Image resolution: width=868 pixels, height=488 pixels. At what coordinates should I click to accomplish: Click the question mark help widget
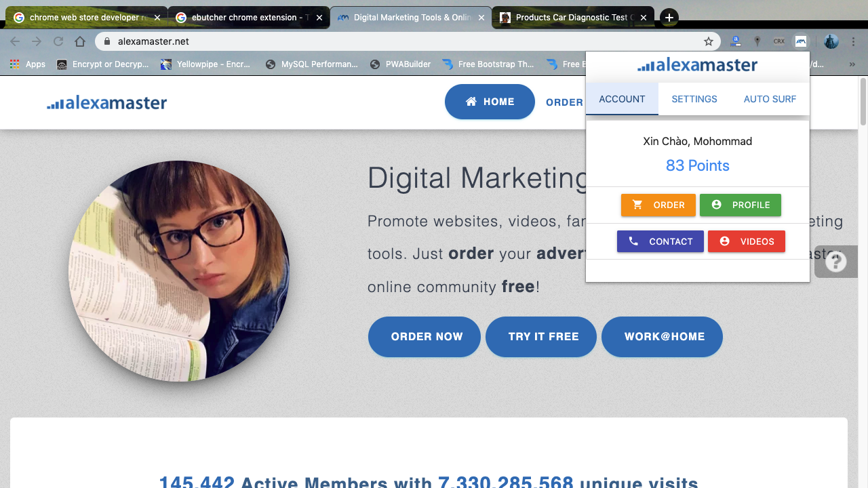point(836,262)
